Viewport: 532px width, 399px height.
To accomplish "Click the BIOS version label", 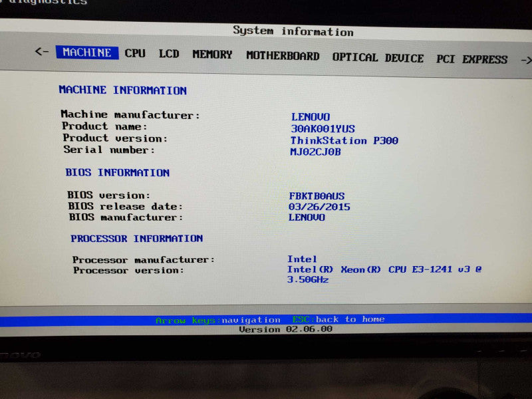I will coord(108,195).
